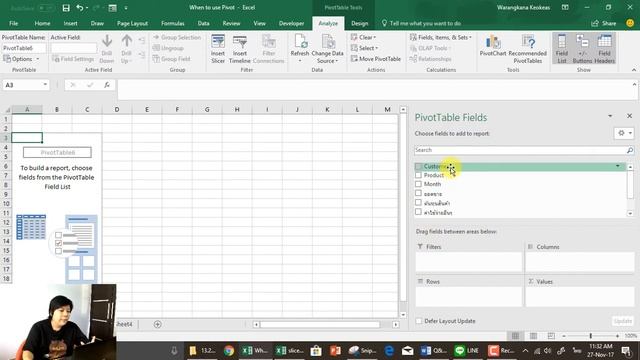Close the PivotTable Fields pane

629,116
